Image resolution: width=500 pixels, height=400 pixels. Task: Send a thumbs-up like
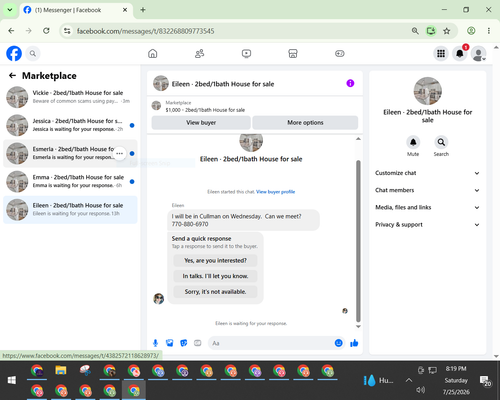click(x=354, y=343)
